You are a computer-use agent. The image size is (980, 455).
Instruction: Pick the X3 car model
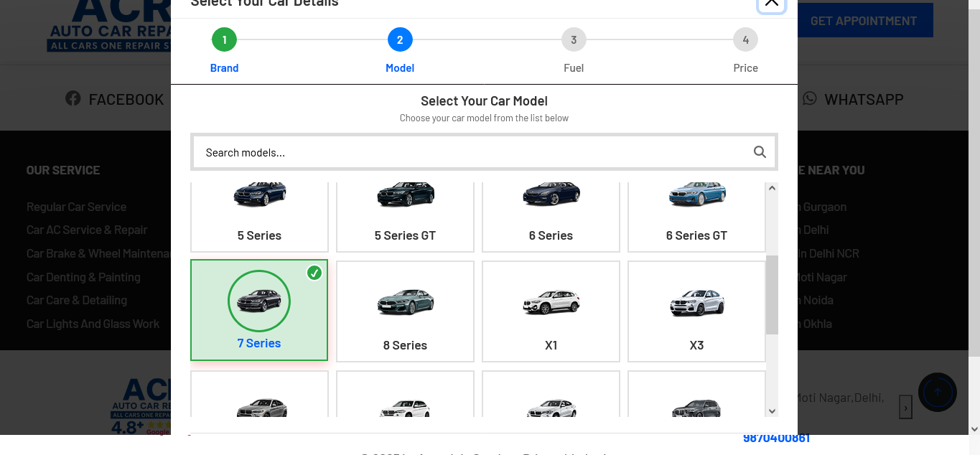(x=696, y=311)
